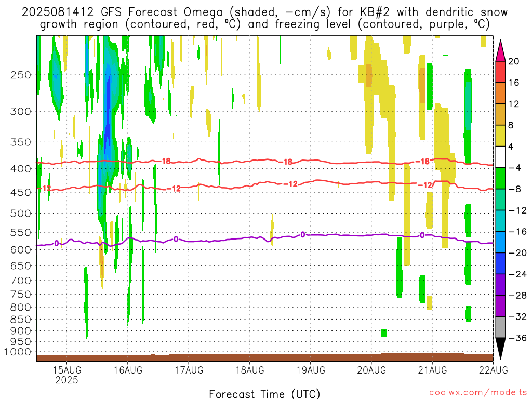Click the black arrow below the color bar
The width and height of the screenshot is (532, 399).
(500, 349)
